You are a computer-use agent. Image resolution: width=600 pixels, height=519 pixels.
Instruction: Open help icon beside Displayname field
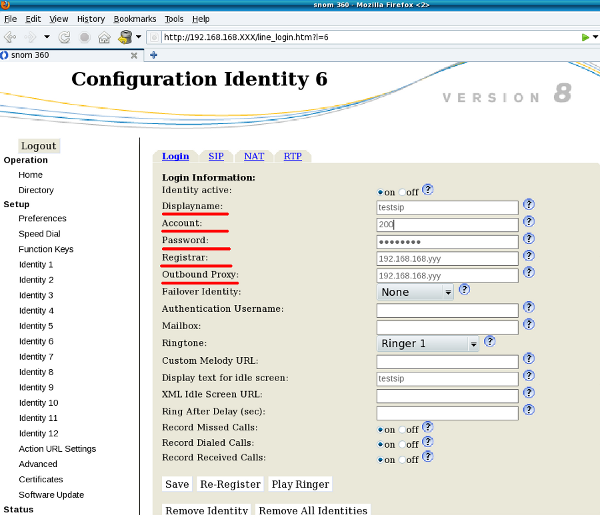[x=529, y=204]
